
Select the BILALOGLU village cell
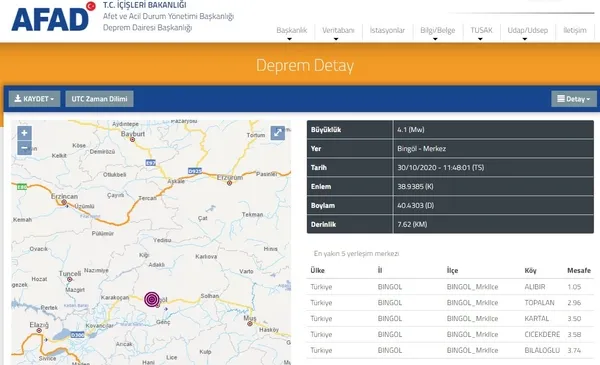pyautogui.click(x=542, y=350)
